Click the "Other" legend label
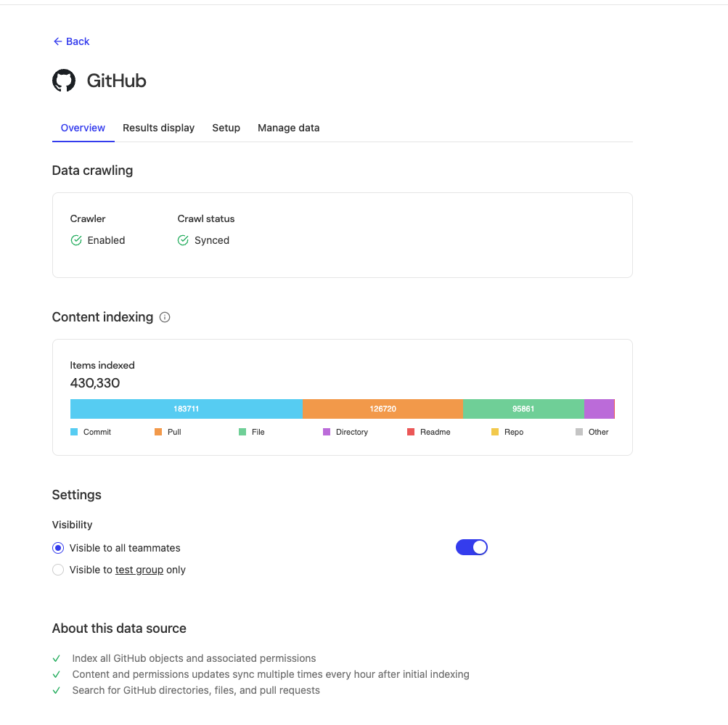728x725 pixels. click(x=599, y=432)
